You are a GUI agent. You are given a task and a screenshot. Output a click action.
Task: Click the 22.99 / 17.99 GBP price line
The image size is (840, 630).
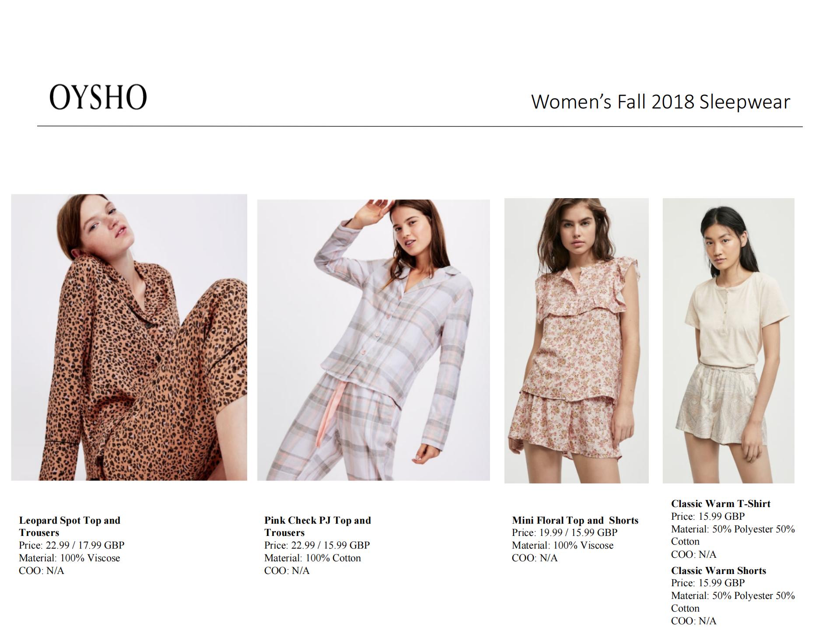72,545
